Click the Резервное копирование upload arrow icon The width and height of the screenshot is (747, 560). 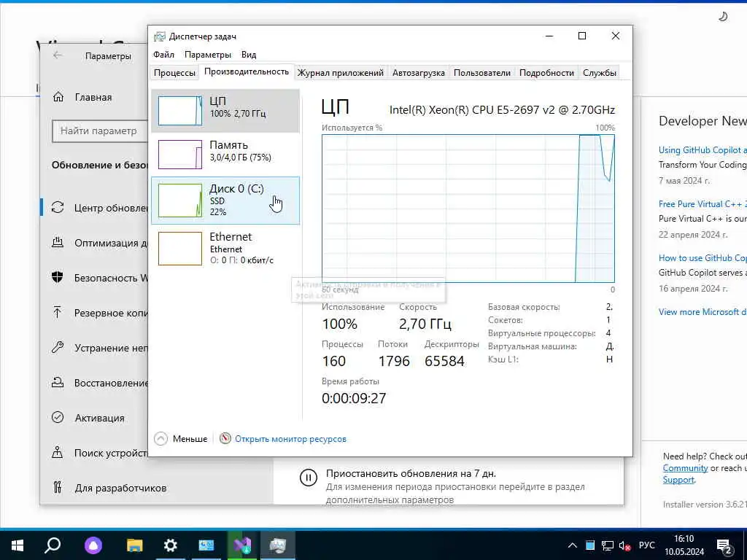click(x=58, y=312)
